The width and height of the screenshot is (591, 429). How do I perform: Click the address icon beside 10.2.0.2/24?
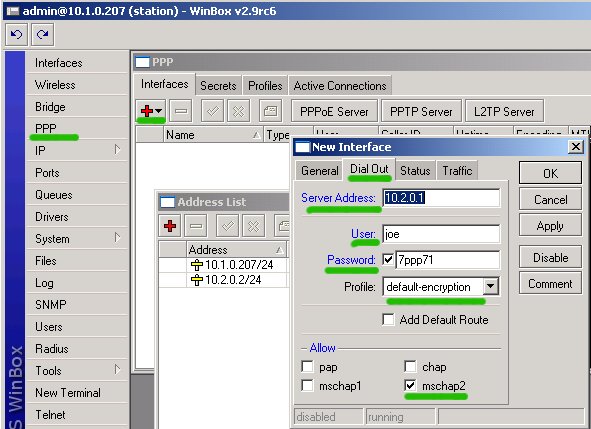coord(196,280)
